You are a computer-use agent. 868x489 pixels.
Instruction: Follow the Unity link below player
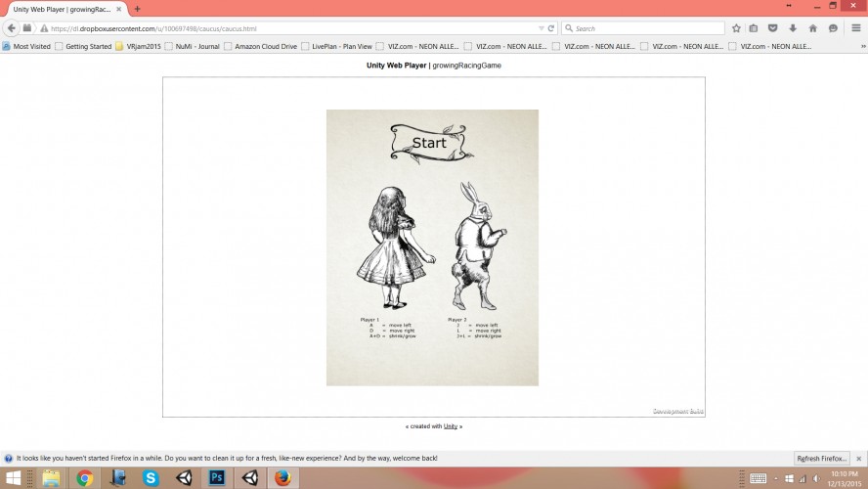[x=450, y=426]
